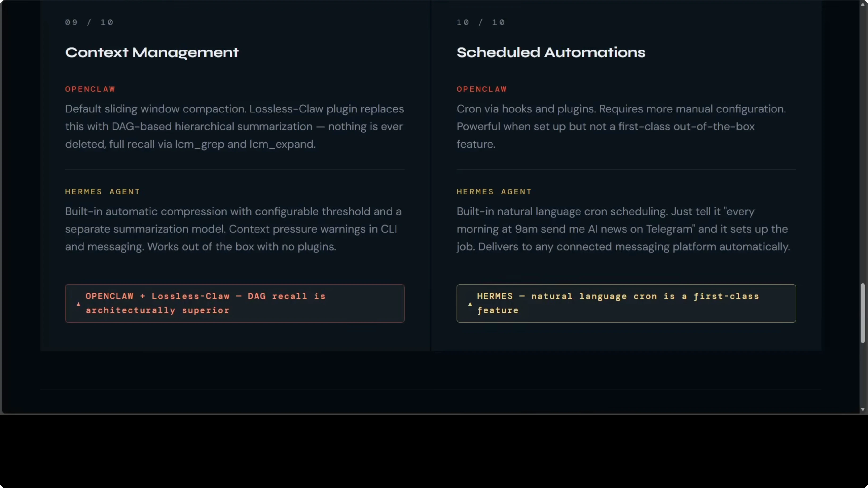Viewport: 868px width, 488px height.
Task: Click the scrollbar up arrow
Action: tap(863, 4)
